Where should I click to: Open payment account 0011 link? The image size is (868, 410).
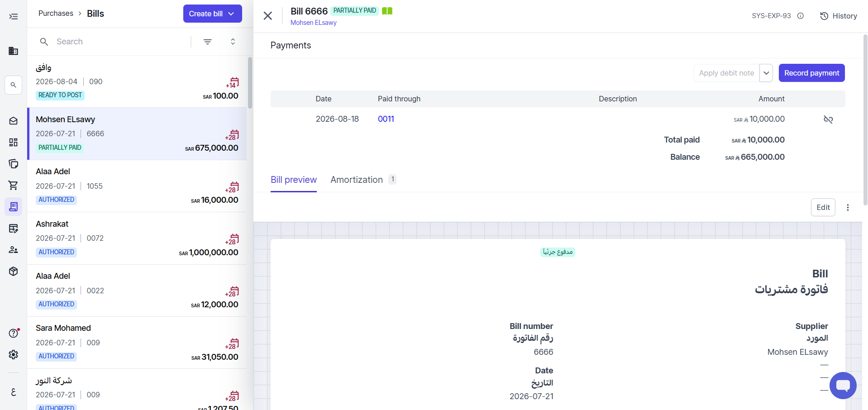tap(386, 119)
